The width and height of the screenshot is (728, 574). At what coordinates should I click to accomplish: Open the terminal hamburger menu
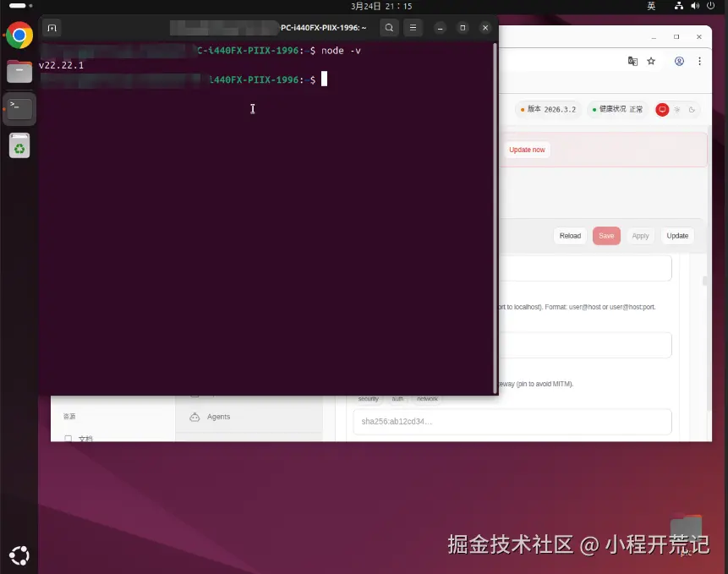[x=413, y=28]
